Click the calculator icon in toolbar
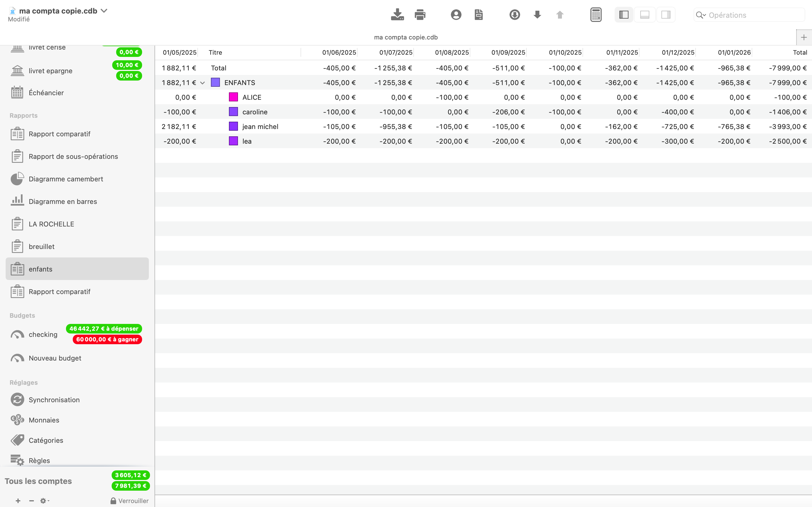This screenshot has height=507, width=812. (595, 15)
